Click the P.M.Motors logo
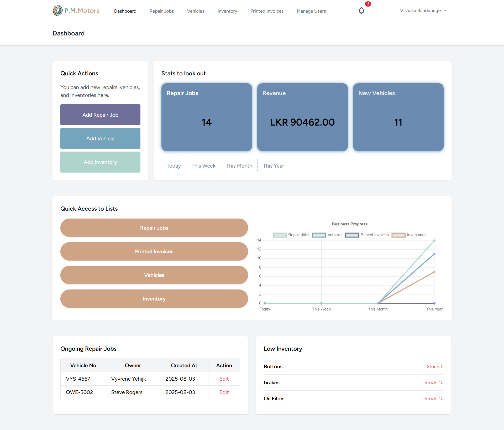 [76, 11]
